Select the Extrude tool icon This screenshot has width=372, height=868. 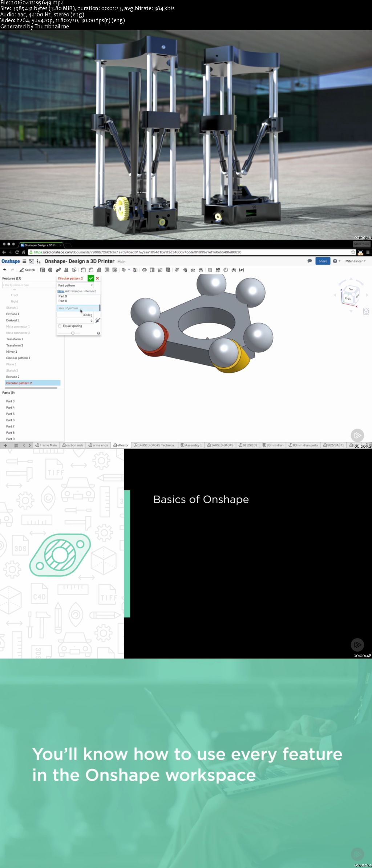pos(43,270)
